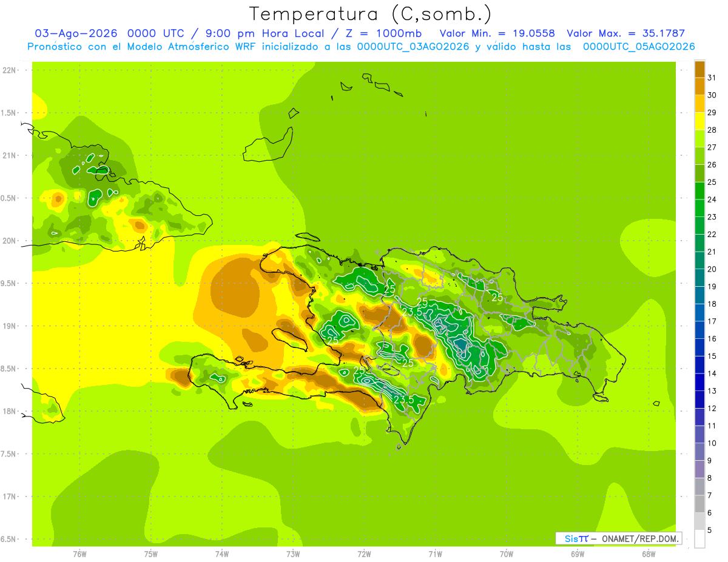Click the '18N' latitude label
This screenshot has height=562, width=728.
pos(10,412)
